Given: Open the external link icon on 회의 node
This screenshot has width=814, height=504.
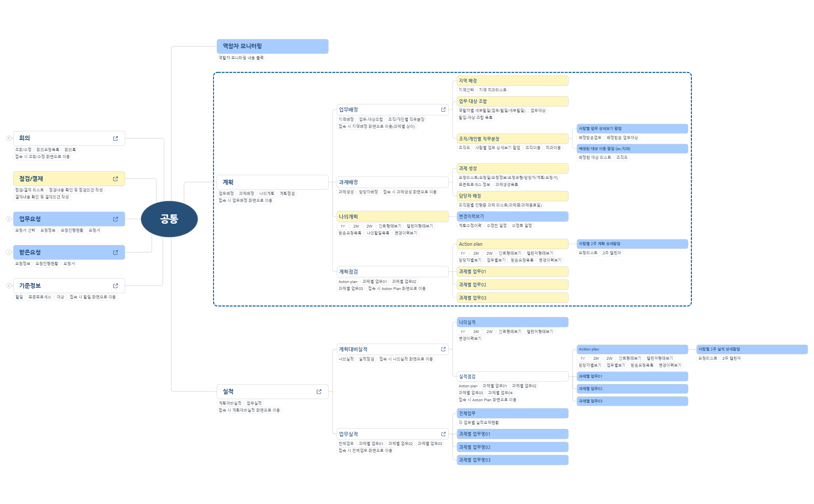Looking at the screenshot, I should tap(115, 138).
